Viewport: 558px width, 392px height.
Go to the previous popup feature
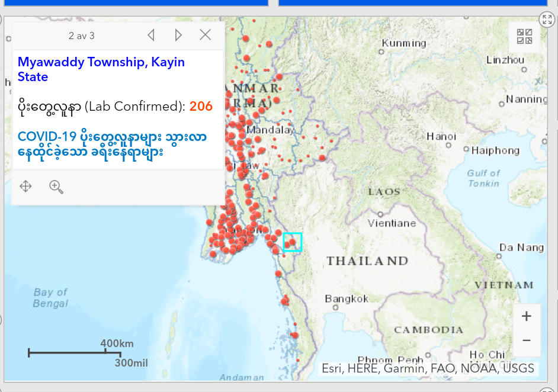[151, 36]
